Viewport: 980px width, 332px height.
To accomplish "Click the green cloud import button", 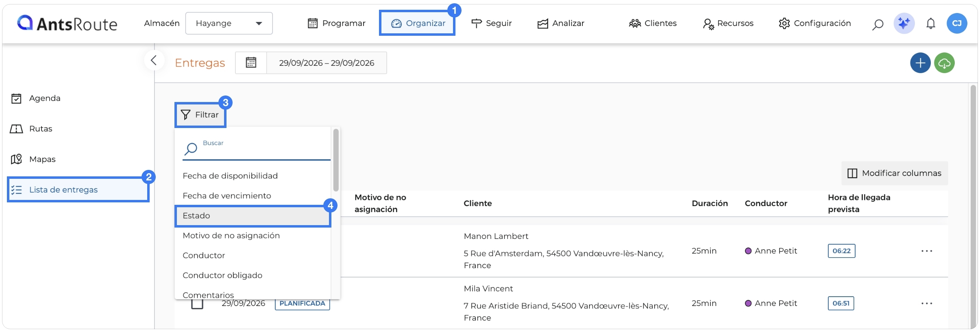I will [x=944, y=63].
